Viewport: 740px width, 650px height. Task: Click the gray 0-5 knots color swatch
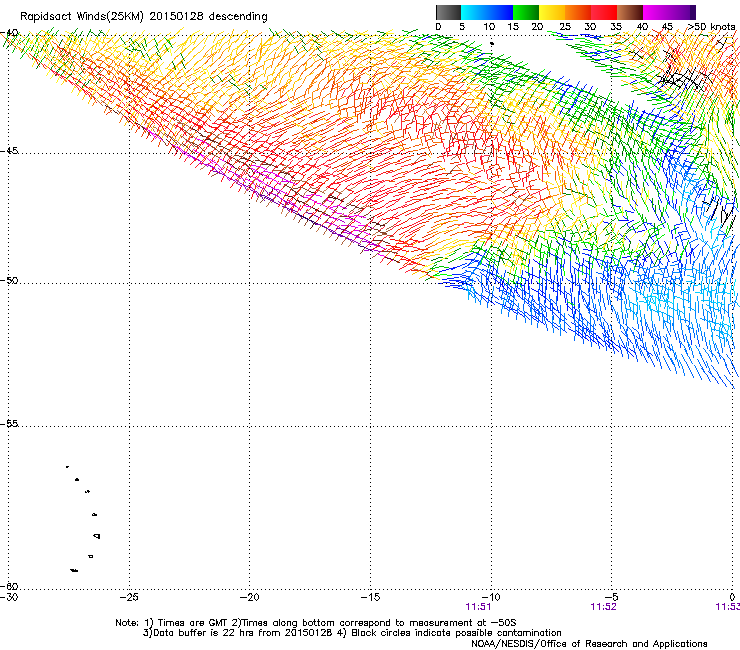coord(448,12)
